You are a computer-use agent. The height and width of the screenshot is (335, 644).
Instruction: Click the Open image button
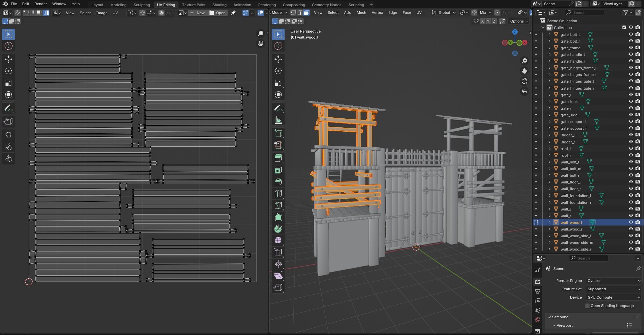click(217, 13)
